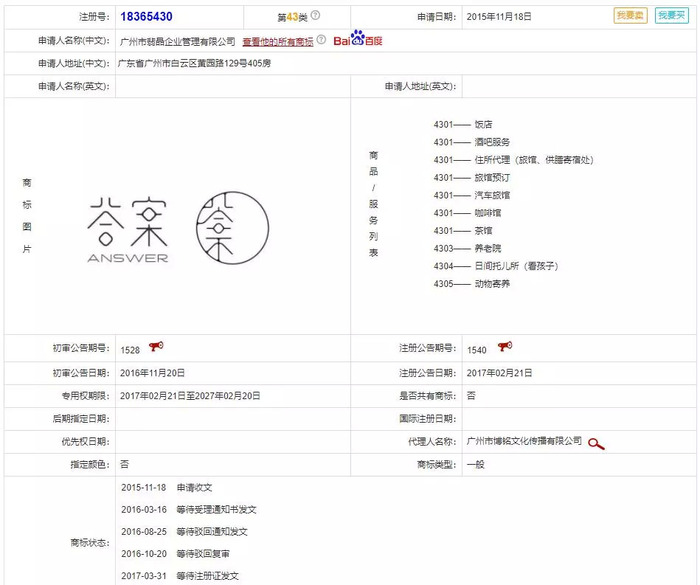Click the 我要买 button
Viewport: 700px width, 585px height.
[671, 16]
